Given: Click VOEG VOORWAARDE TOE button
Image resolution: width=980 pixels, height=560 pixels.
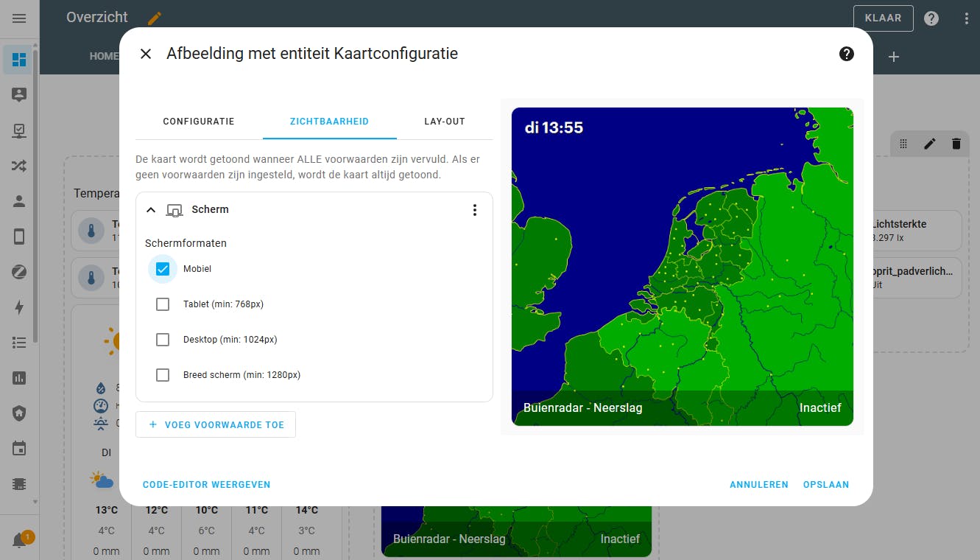Looking at the screenshot, I should point(216,424).
